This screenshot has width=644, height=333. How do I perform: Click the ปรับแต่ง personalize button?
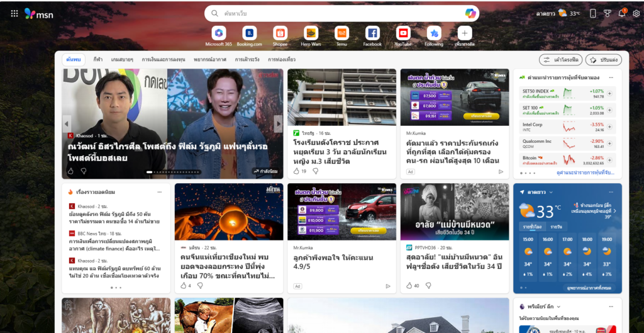(x=603, y=59)
